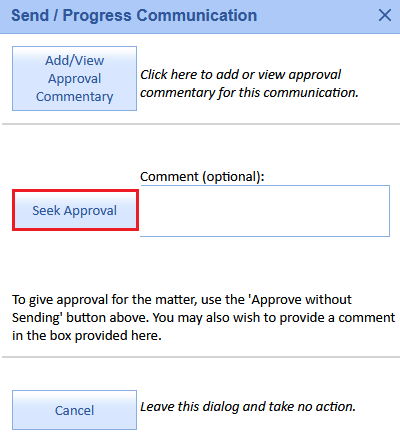Click the 'To give approval' instruction paragraph
Screen dimensions: 400x439
pyautogui.click(x=203, y=318)
